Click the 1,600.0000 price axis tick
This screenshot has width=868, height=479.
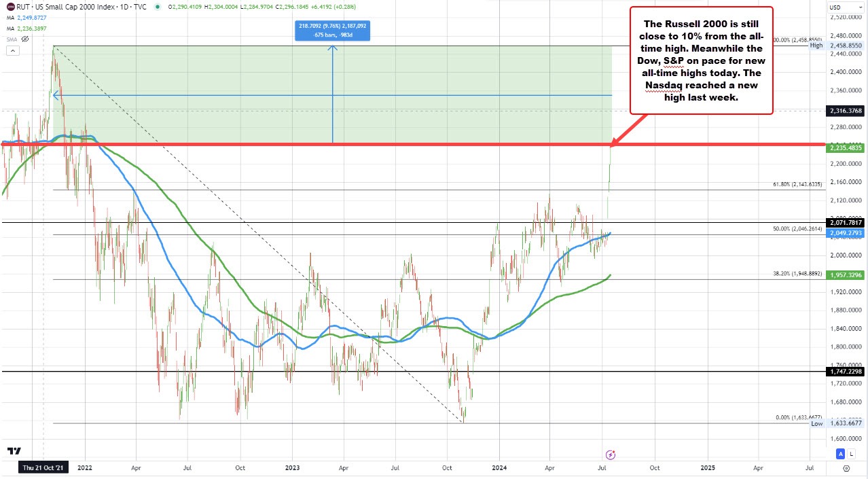pos(846,438)
